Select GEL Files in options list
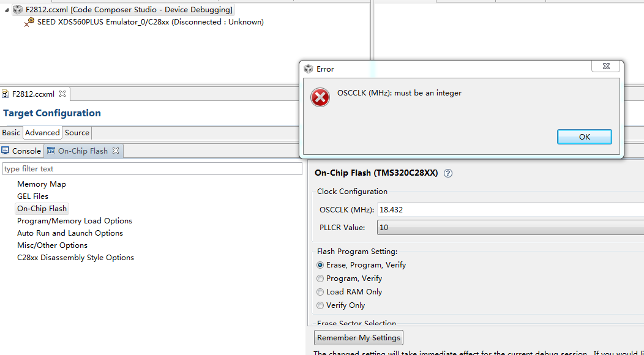The width and height of the screenshot is (644, 355). [33, 196]
